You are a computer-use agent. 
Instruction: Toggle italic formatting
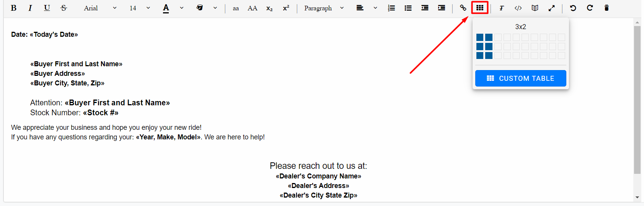tap(30, 8)
